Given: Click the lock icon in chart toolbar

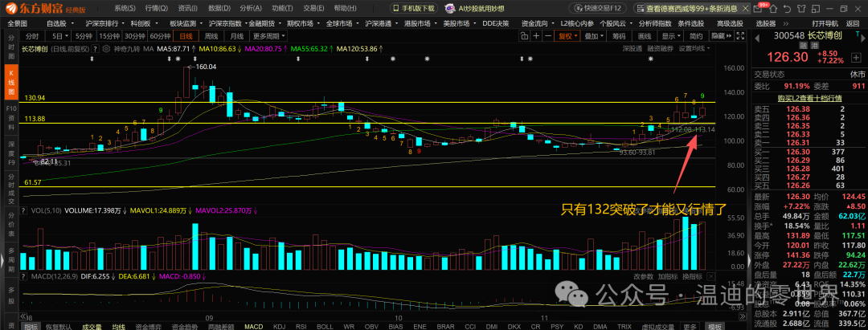Looking at the screenshot, I should (x=524, y=36).
